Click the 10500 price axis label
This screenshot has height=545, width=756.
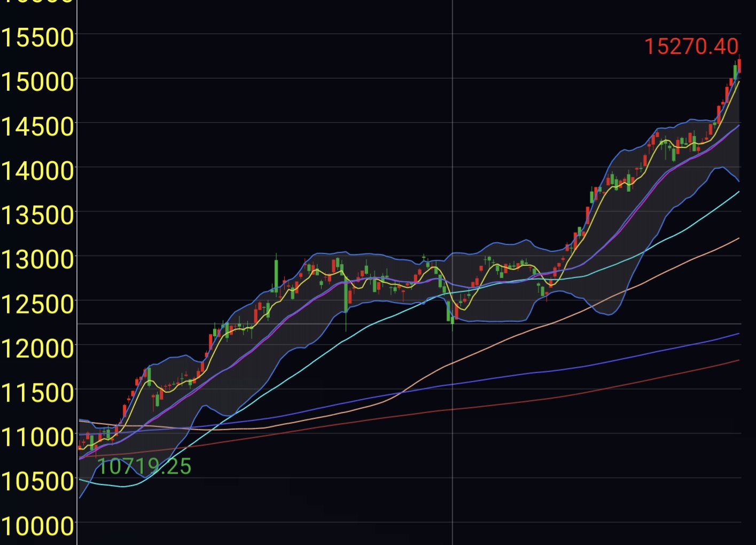(37, 481)
